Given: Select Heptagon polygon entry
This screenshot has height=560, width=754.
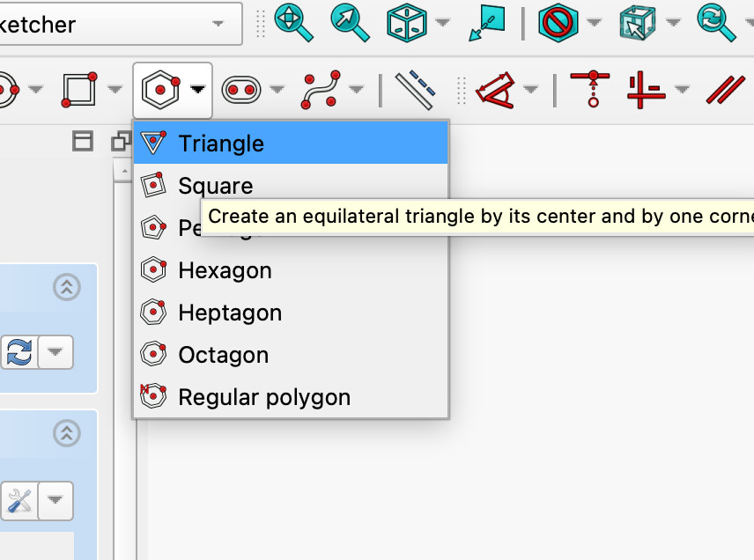Looking at the screenshot, I should point(291,313).
